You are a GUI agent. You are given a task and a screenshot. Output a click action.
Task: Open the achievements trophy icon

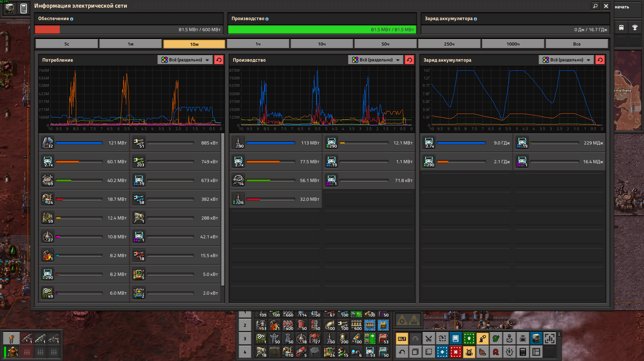[x=635, y=27]
